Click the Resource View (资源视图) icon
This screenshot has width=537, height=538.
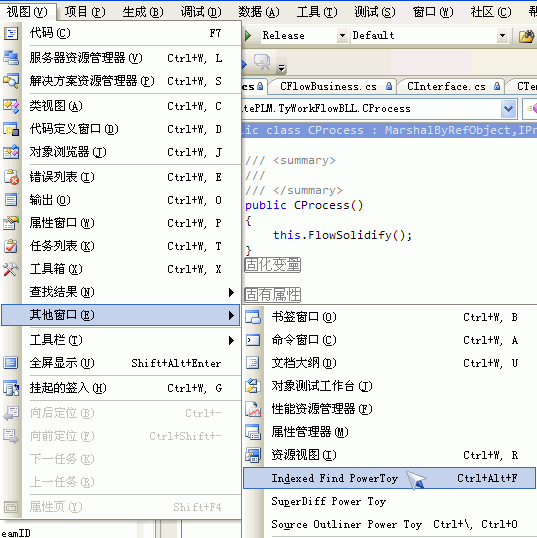tap(253, 455)
